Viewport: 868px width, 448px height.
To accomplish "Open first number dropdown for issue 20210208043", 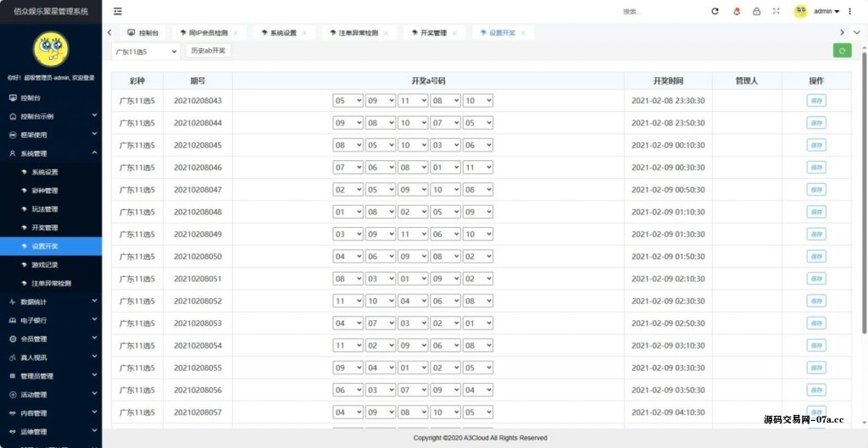I will click(x=348, y=101).
